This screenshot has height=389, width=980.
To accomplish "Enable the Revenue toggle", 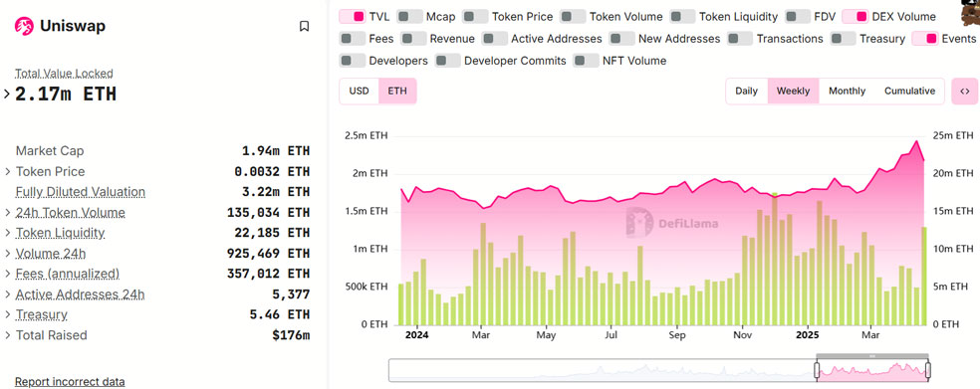I will [x=413, y=39].
